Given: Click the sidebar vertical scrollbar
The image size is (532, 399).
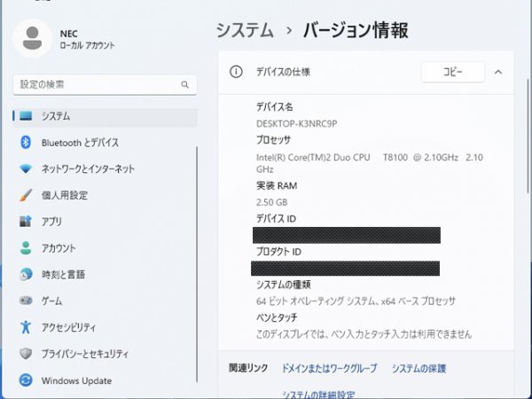Looking at the screenshot, I should pos(197,264).
